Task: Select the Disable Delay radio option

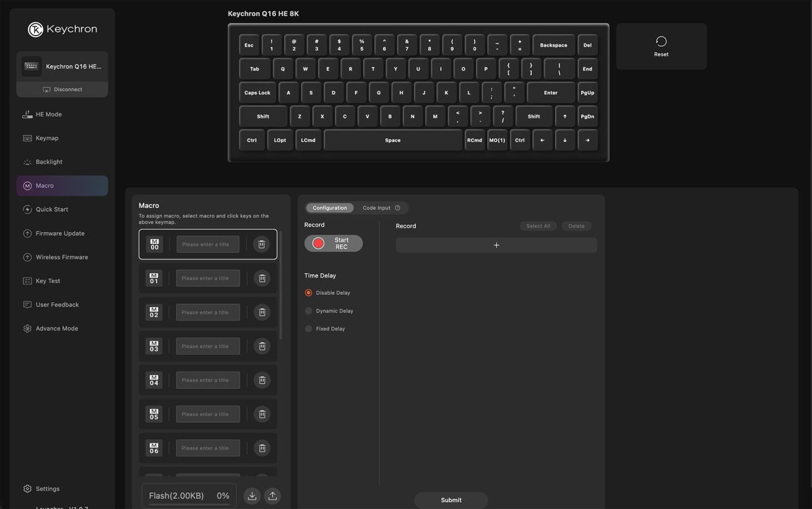Action: [309, 293]
